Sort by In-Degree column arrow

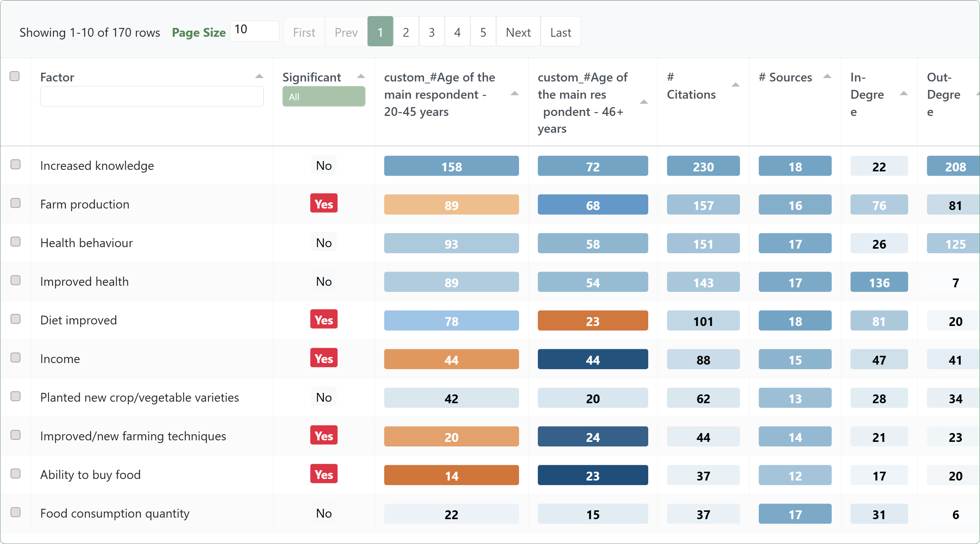coord(904,93)
